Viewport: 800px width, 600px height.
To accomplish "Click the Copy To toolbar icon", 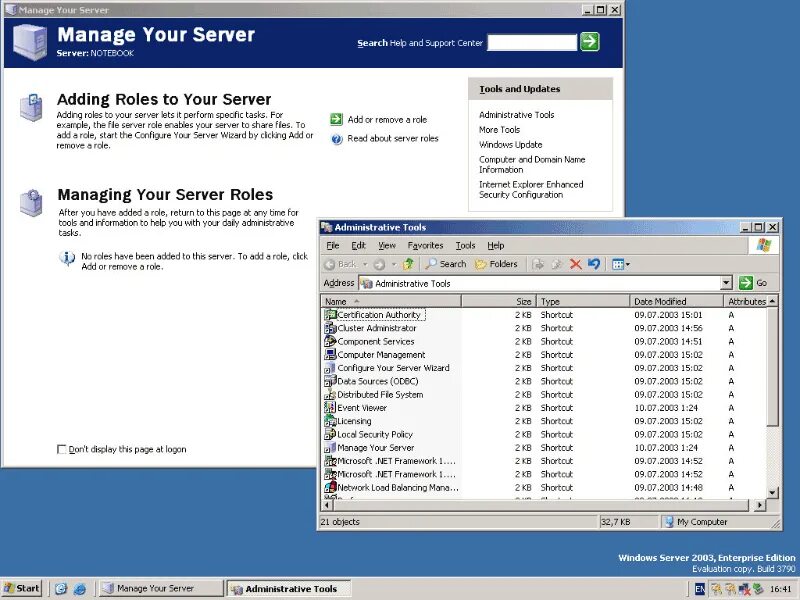I will 557,264.
